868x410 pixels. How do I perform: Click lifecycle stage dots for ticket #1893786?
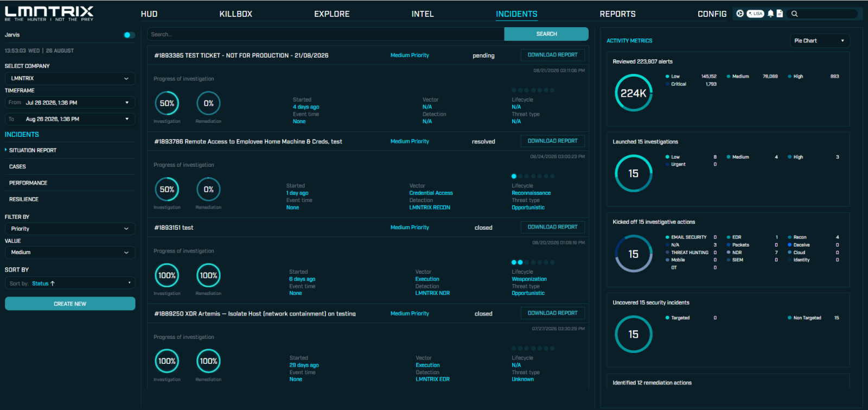[533, 176]
